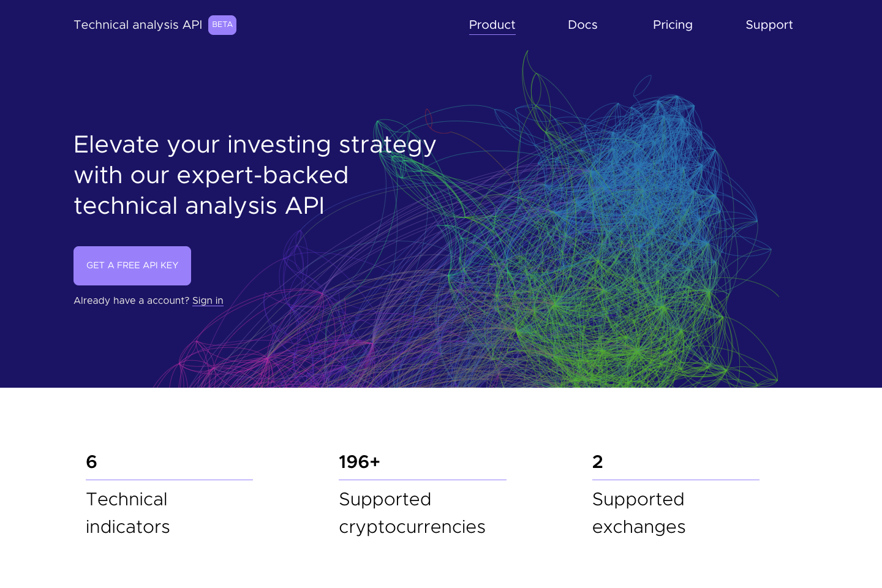Click the BETA badge next to the logo

tap(222, 25)
